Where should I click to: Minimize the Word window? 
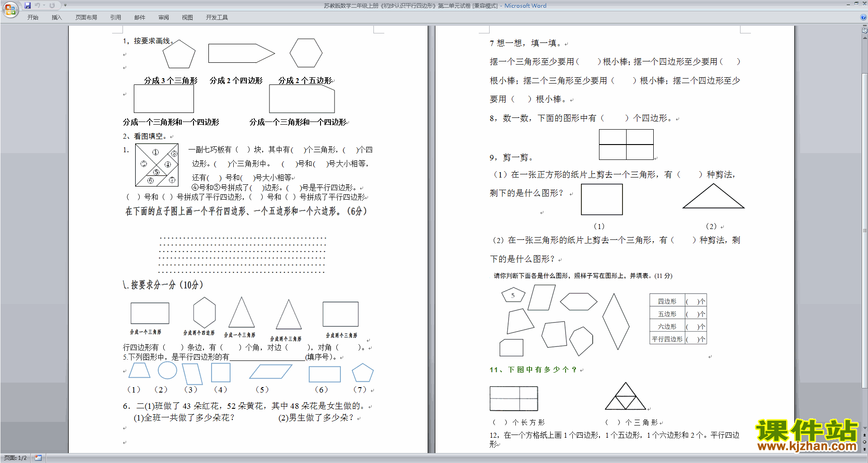pos(848,4)
